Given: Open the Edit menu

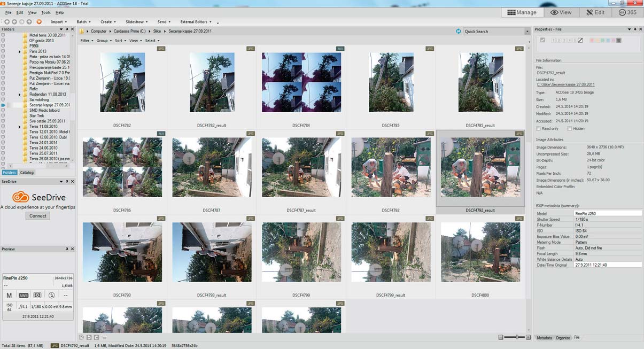Looking at the screenshot, I should coord(20,12).
